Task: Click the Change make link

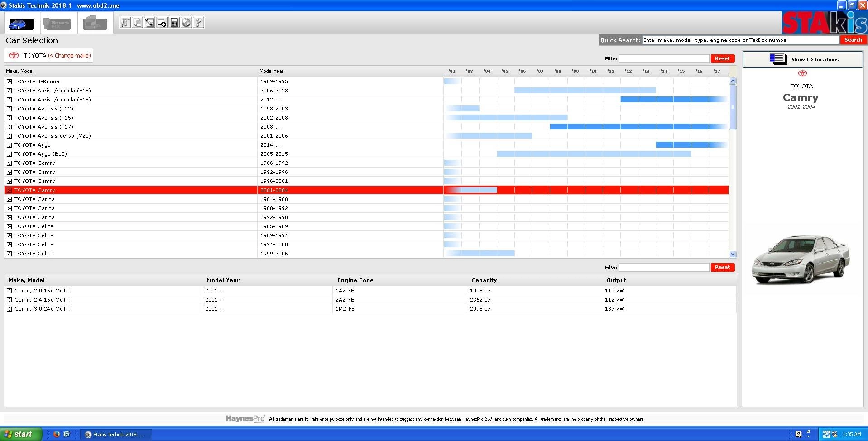Action: click(x=70, y=55)
